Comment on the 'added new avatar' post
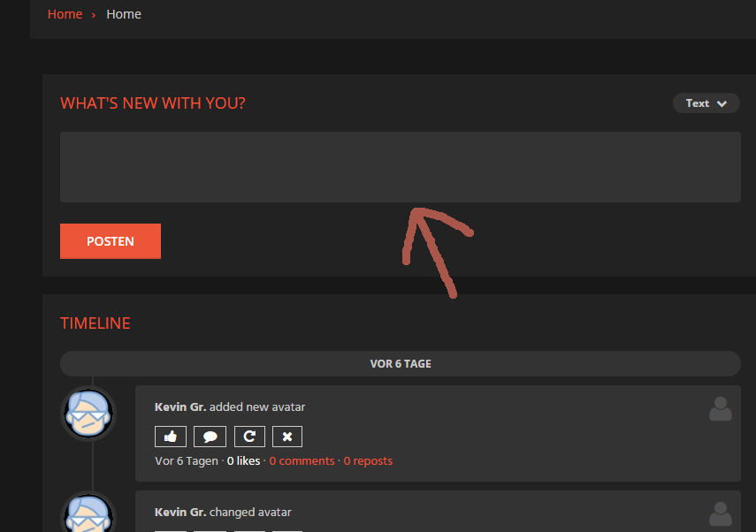The image size is (756, 532). [210, 437]
